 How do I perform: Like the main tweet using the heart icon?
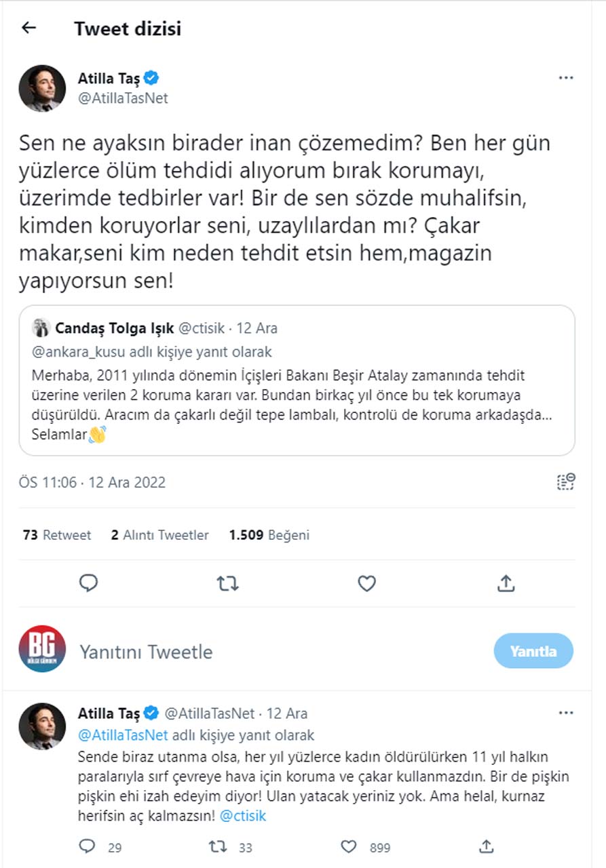click(366, 583)
